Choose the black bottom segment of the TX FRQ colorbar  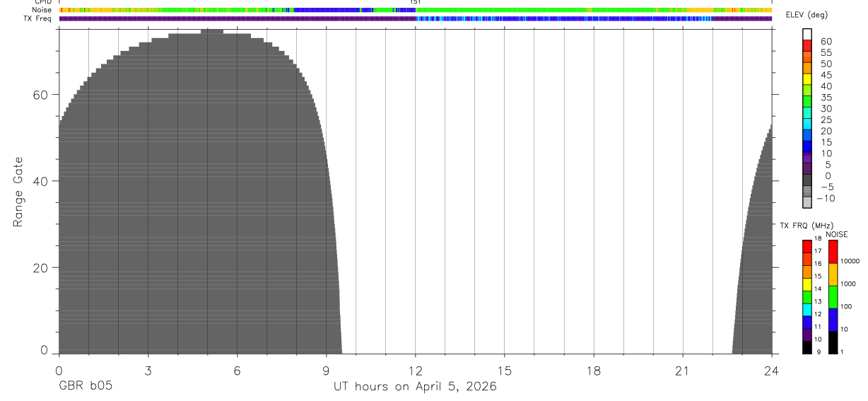(807, 347)
